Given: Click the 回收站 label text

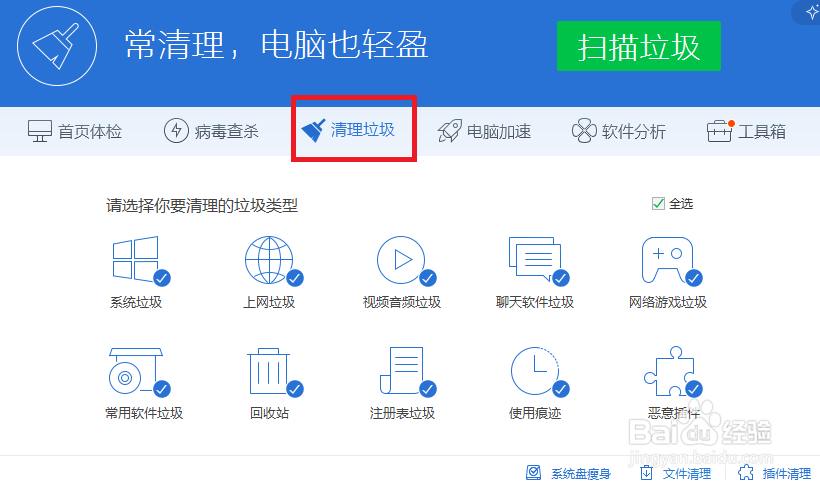Looking at the screenshot, I should point(269,413).
